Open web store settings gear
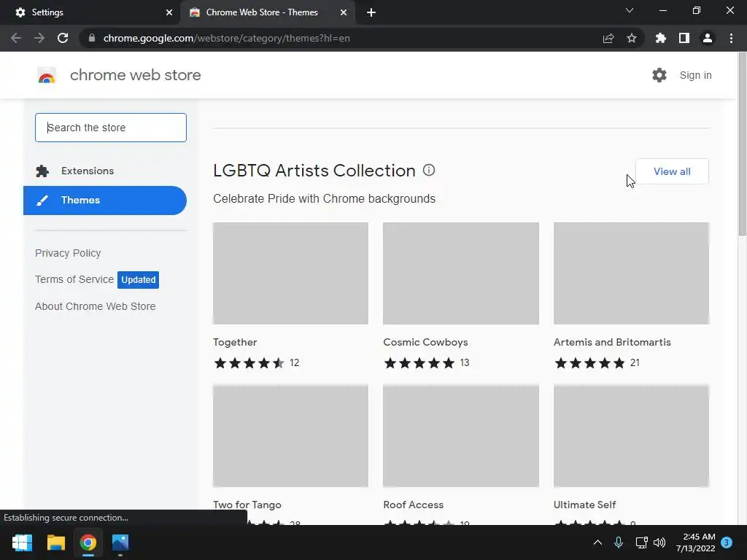Screen dimensions: 747x560 tap(659, 75)
